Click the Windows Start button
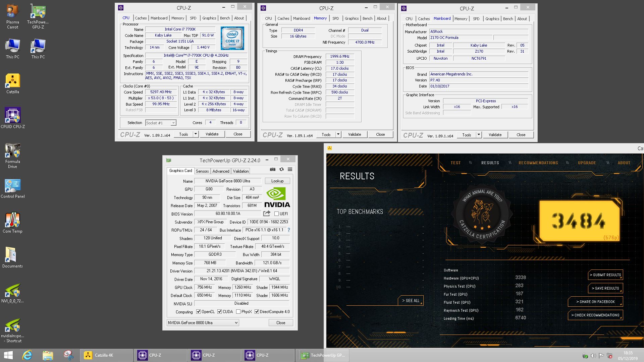Screen dimensions: 644x362 coord(8,355)
